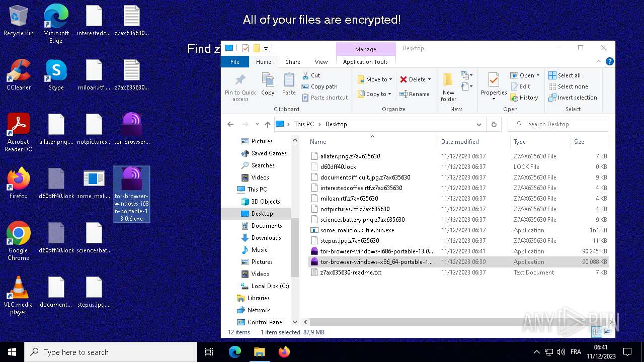Click the Home tab
This screenshot has height=362, width=644.
click(x=264, y=62)
